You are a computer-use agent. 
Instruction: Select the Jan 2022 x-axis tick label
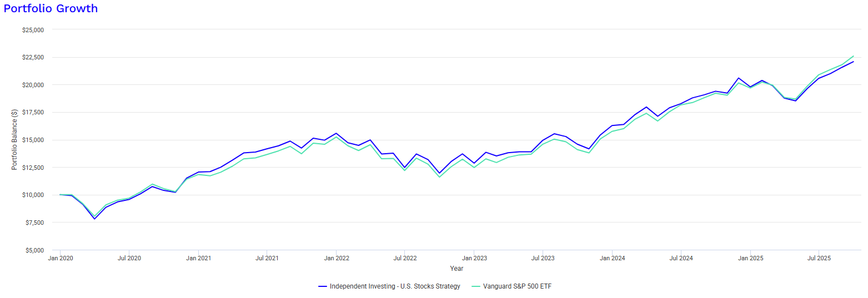point(337,258)
